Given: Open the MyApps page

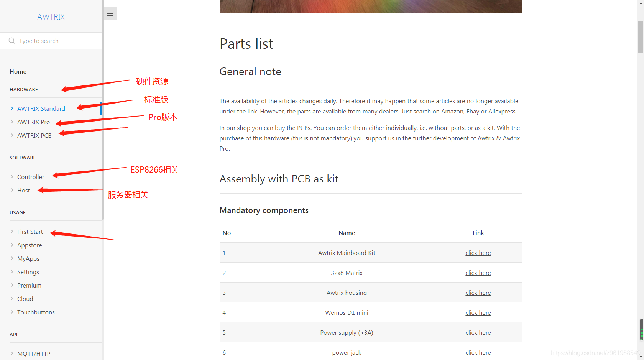Looking at the screenshot, I should [28, 258].
